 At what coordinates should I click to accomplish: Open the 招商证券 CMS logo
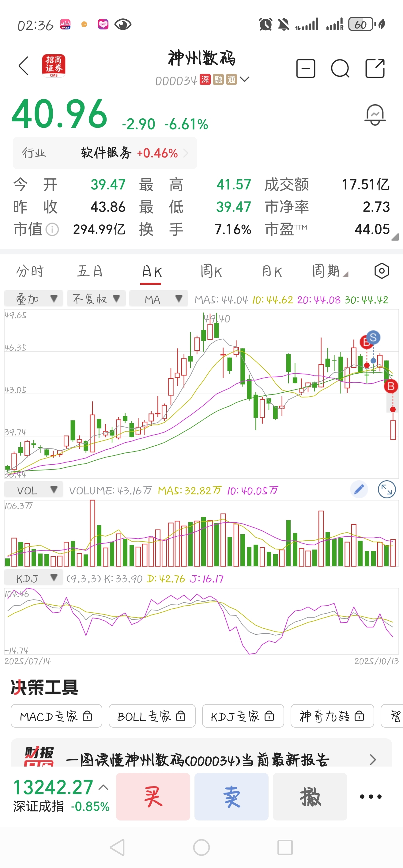(x=54, y=66)
